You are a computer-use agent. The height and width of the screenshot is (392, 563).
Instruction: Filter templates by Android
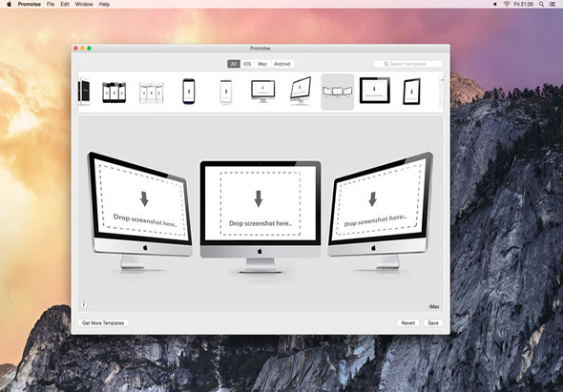click(281, 64)
